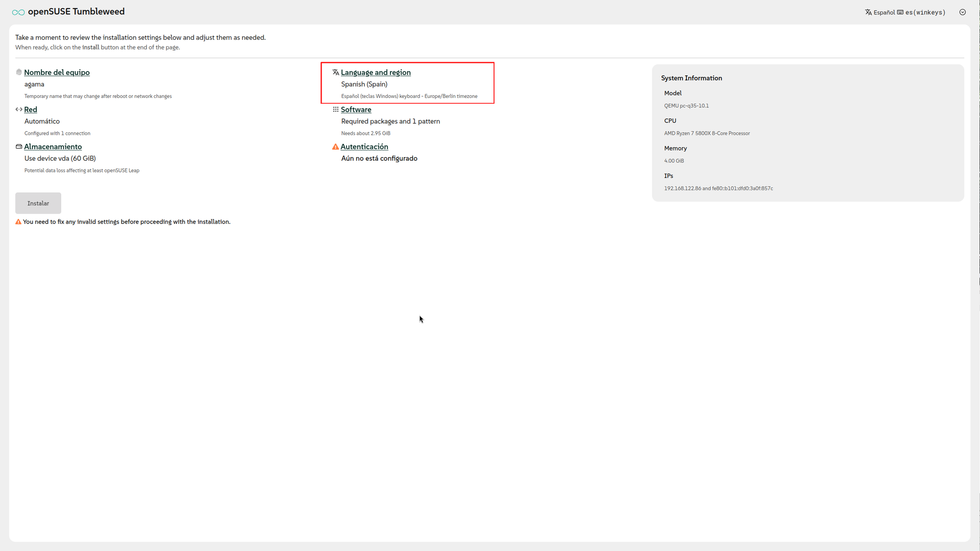Click the hostname icon beside Nombre del equipo
980x551 pixels.
(x=19, y=72)
